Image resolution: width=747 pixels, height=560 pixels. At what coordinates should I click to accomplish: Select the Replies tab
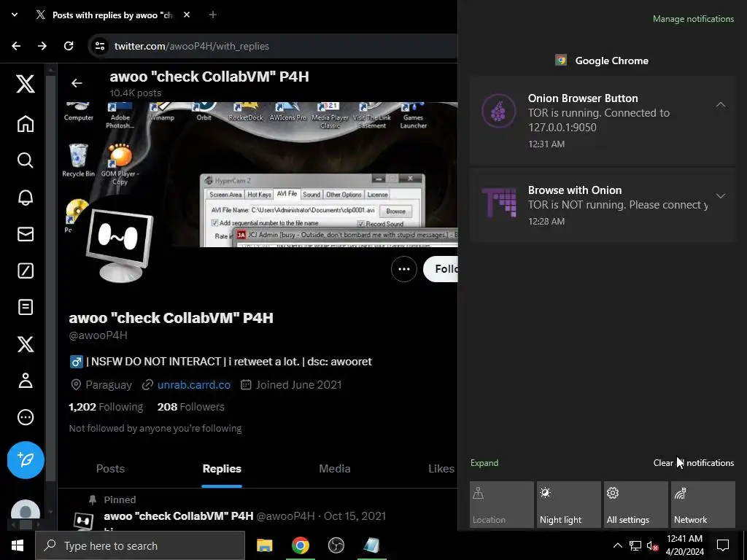point(222,469)
